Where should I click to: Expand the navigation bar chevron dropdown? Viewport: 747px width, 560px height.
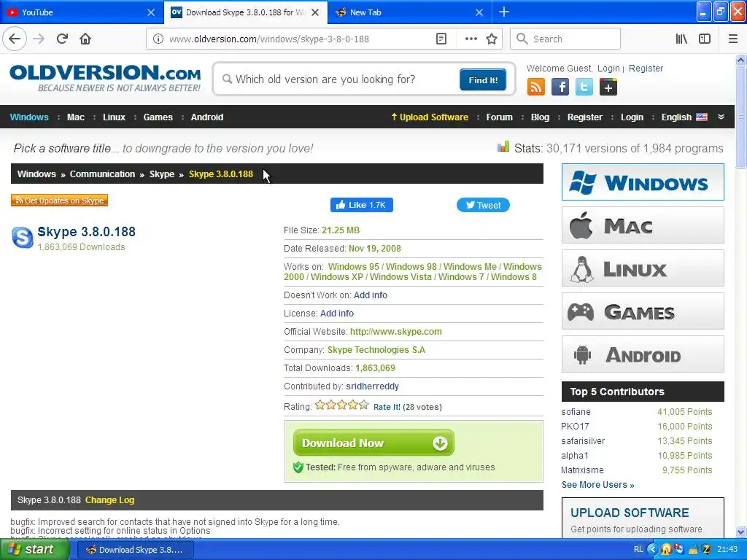click(x=721, y=117)
